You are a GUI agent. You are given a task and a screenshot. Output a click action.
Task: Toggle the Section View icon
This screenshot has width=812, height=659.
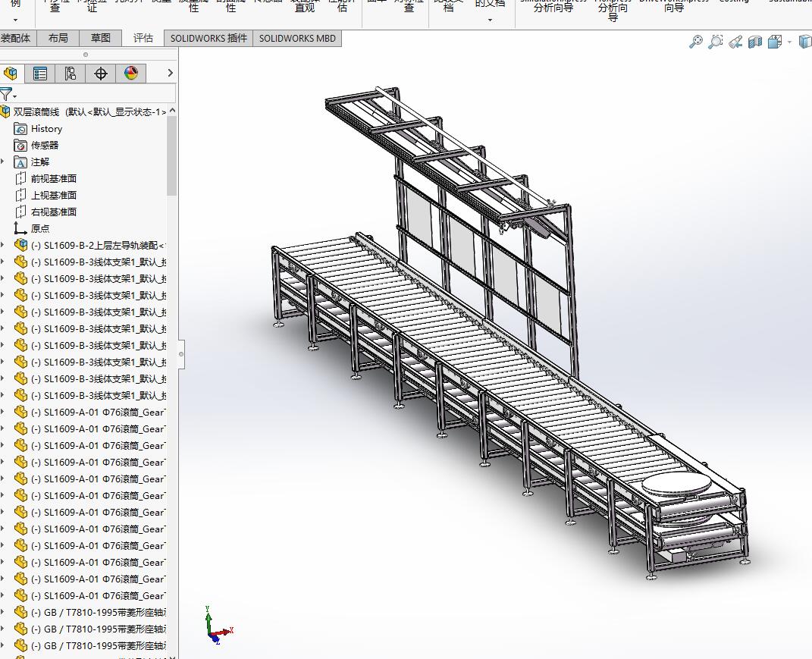[754, 42]
